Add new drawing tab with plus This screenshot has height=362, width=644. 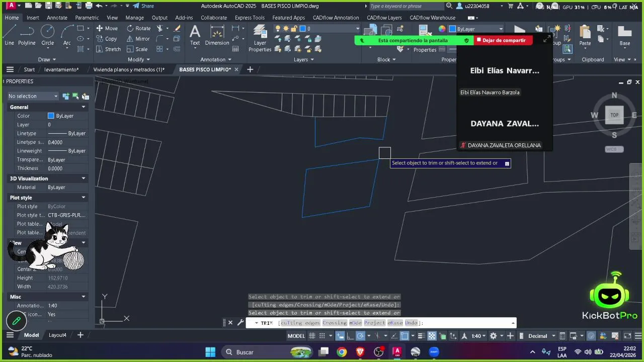pyautogui.click(x=250, y=69)
